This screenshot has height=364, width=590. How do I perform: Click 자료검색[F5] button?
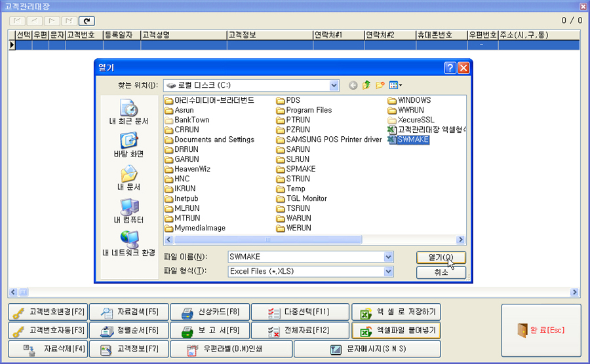129,312
